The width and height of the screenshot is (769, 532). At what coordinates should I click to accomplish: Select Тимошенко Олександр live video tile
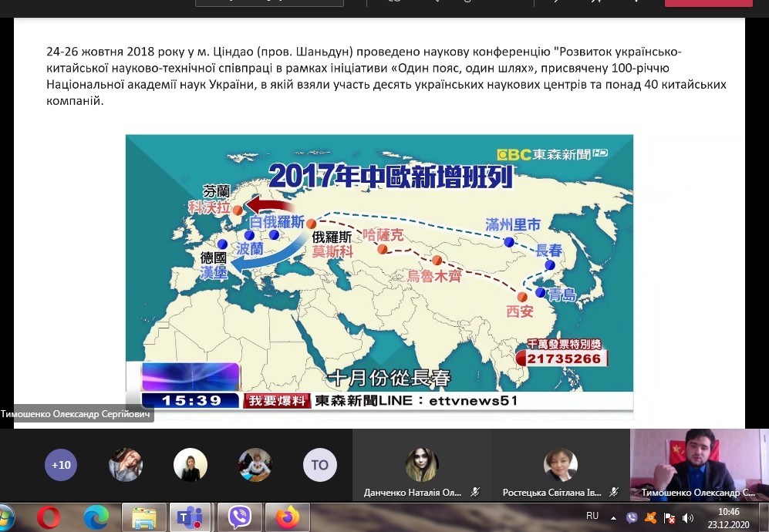[700, 465]
